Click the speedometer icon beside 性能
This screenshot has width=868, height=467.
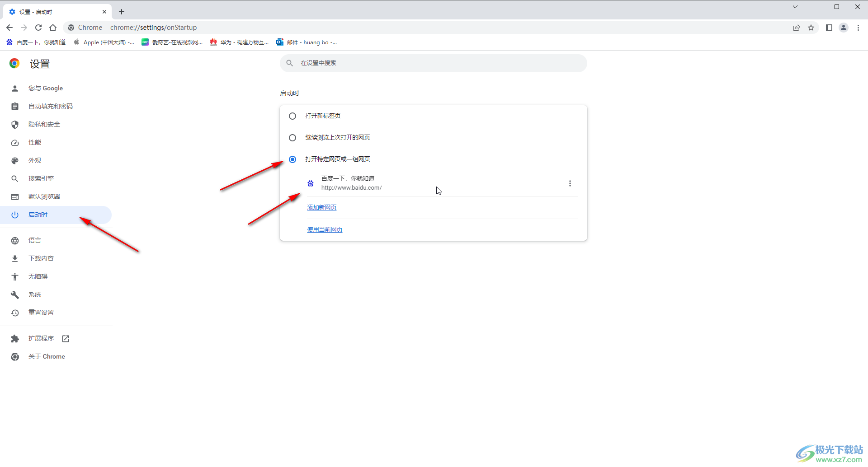pyautogui.click(x=15, y=143)
